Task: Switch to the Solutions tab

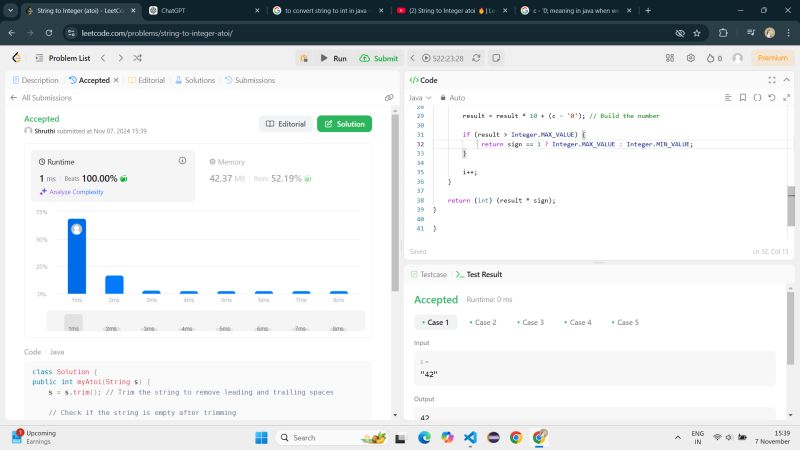Action: (x=195, y=80)
